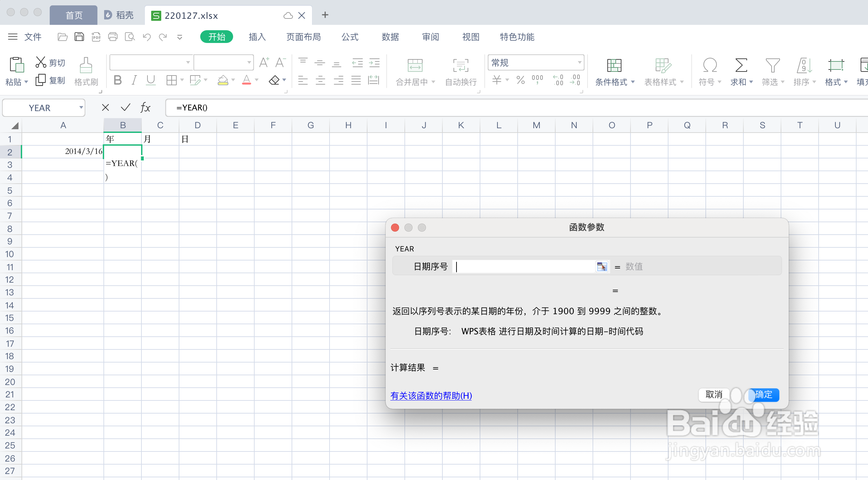Toggle italic formatting

pyautogui.click(x=134, y=80)
